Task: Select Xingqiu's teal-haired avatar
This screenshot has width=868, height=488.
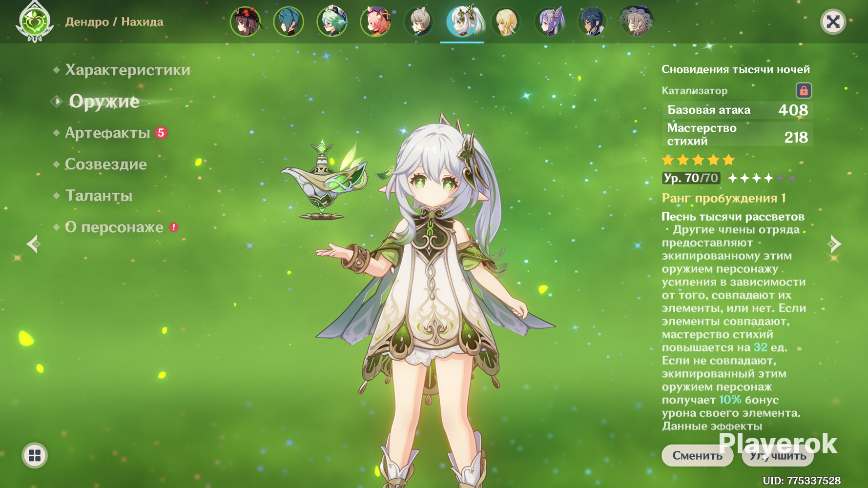Action: [x=289, y=21]
